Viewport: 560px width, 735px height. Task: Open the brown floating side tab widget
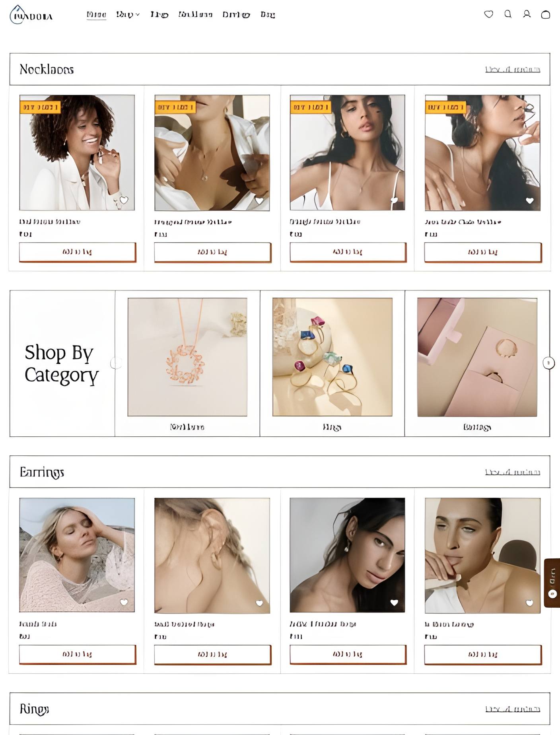point(552,583)
